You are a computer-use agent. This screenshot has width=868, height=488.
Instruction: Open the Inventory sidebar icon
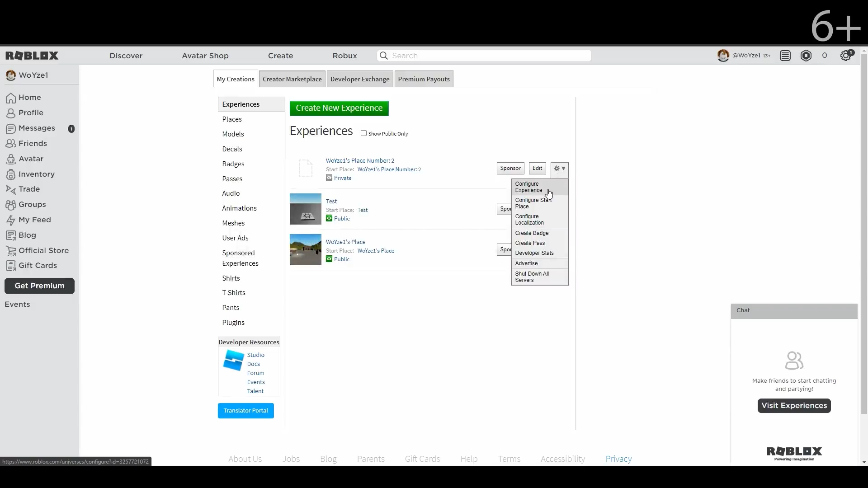tap(11, 174)
